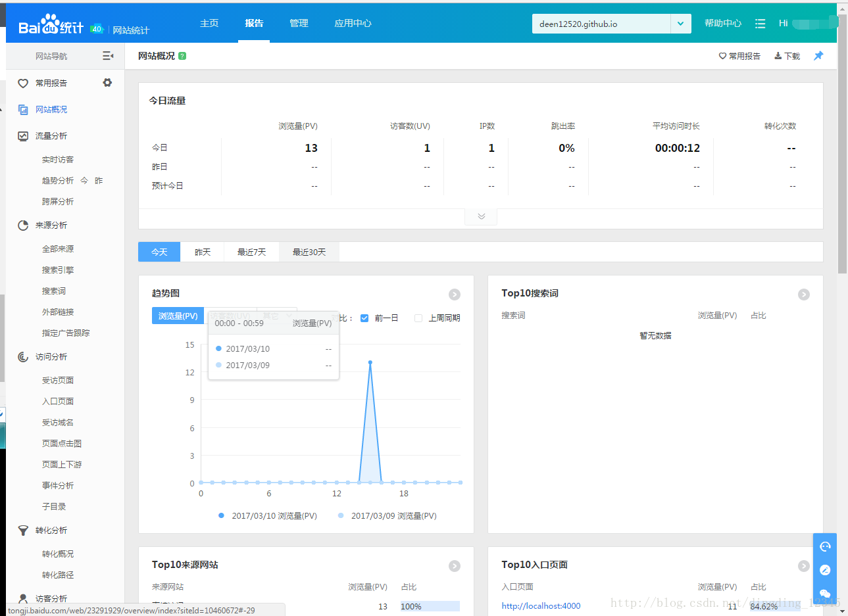Open 转化路径 in the sidebar
Image resolution: width=848 pixels, height=616 pixels.
58,575
